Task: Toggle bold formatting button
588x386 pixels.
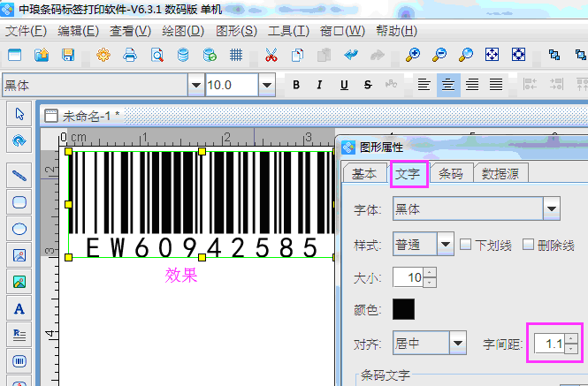Action: click(x=296, y=85)
